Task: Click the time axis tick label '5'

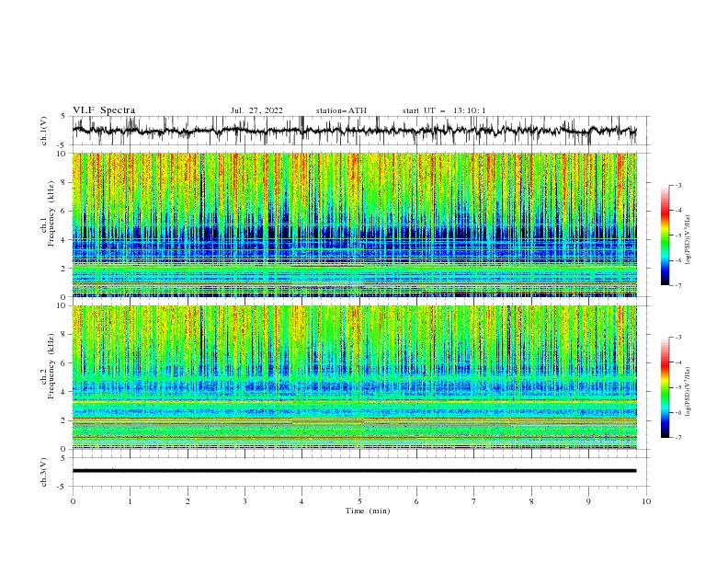Action: (359, 501)
